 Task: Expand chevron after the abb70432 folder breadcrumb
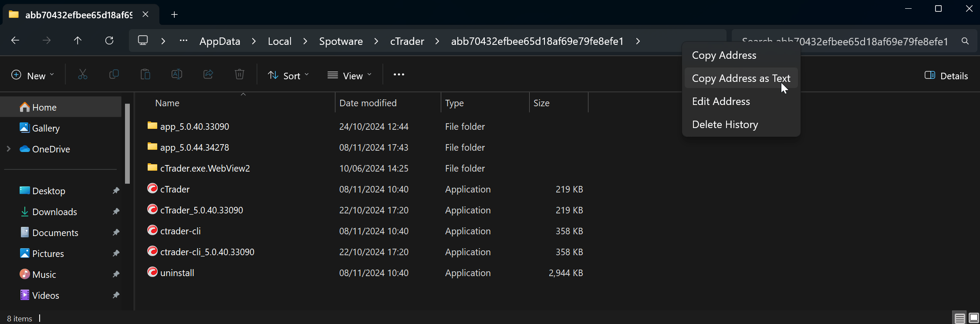(638, 41)
